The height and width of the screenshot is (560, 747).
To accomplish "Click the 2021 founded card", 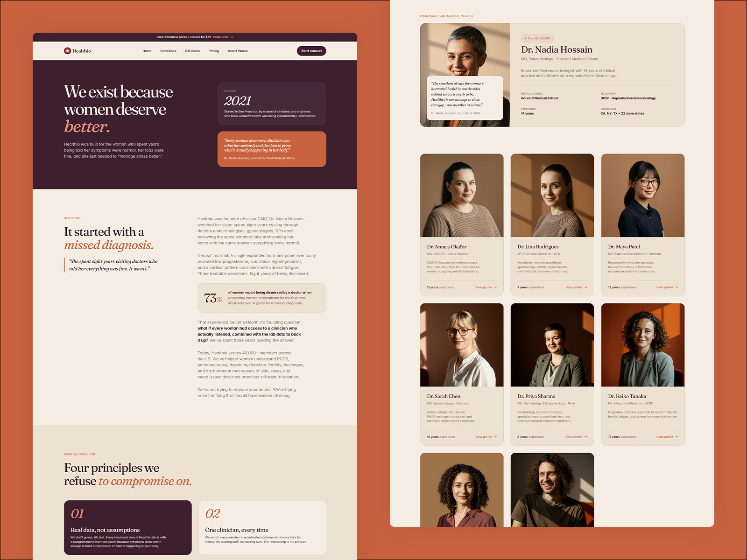I will point(272,104).
